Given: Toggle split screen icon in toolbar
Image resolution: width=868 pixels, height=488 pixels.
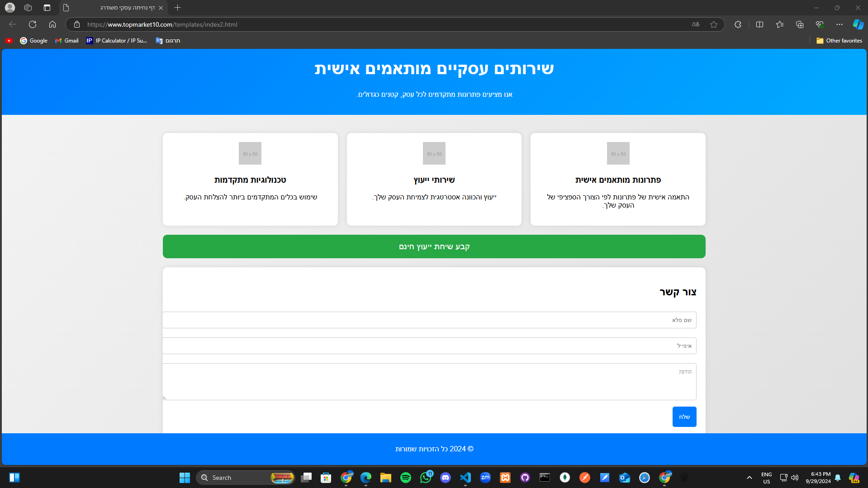Looking at the screenshot, I should tap(759, 24).
